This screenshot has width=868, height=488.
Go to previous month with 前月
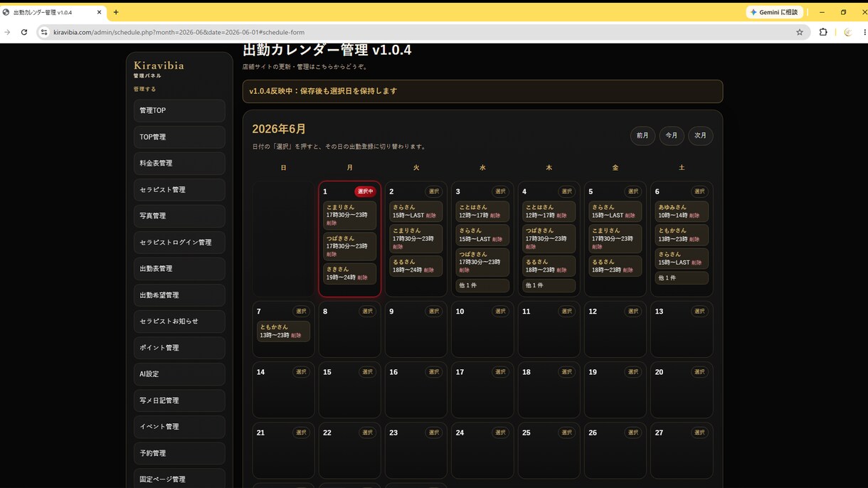642,135
